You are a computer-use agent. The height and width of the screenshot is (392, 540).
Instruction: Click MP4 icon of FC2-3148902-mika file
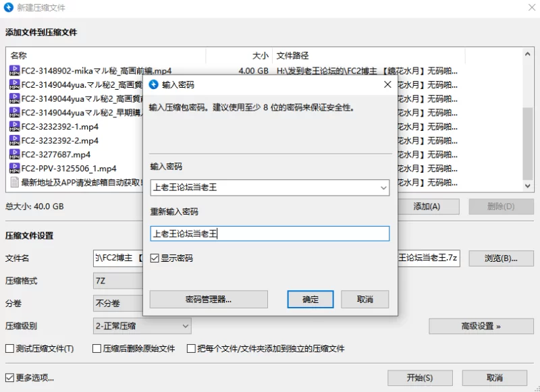(14, 71)
